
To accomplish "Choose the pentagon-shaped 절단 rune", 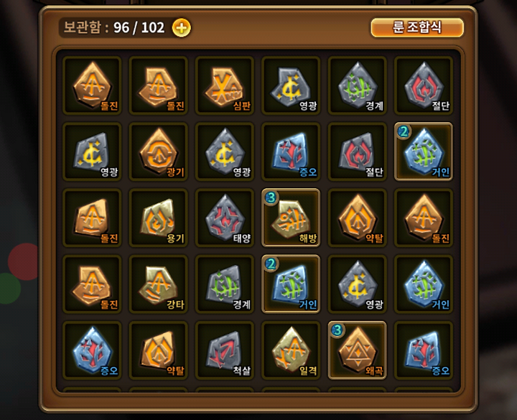I will pyautogui.click(x=424, y=85).
